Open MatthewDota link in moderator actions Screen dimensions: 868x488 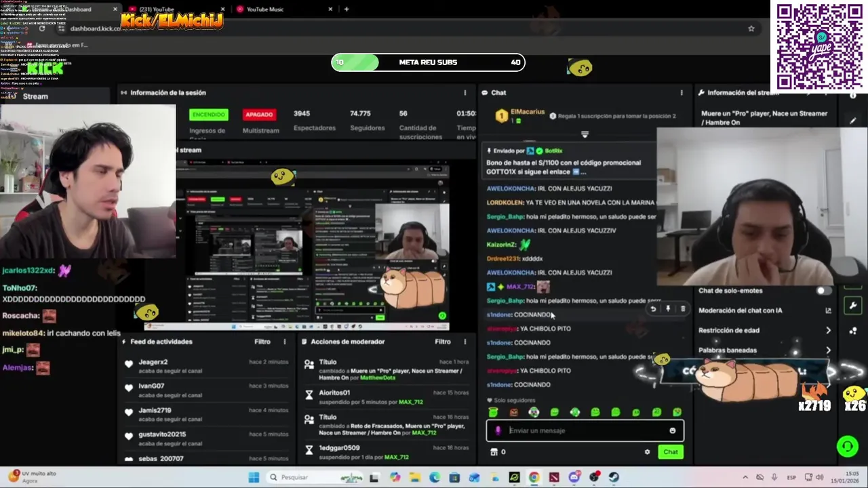[378, 378]
